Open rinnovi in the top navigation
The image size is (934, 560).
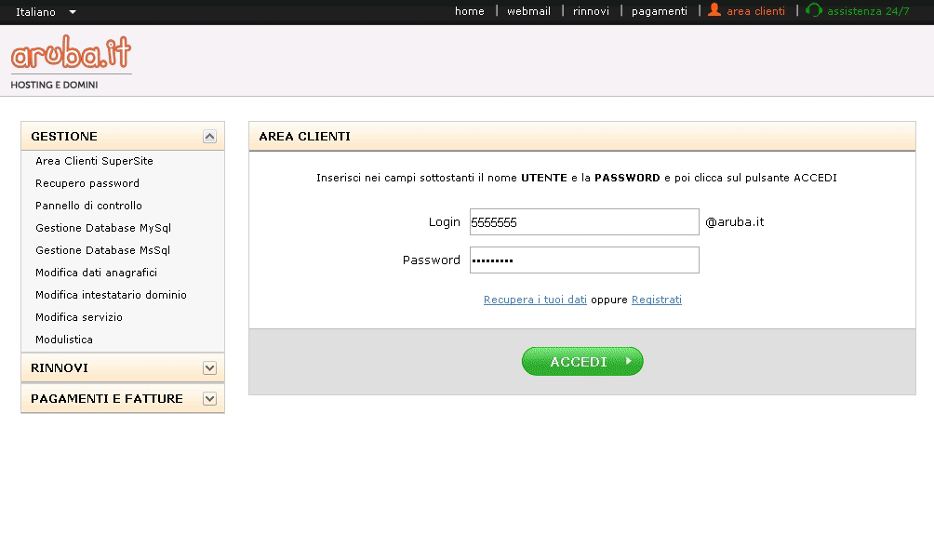(x=591, y=11)
